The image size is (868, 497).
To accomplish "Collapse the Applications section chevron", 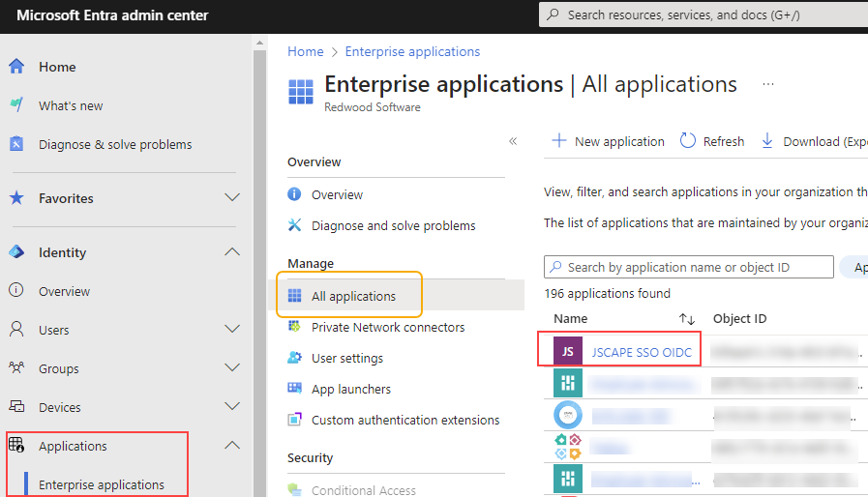I will (x=232, y=445).
